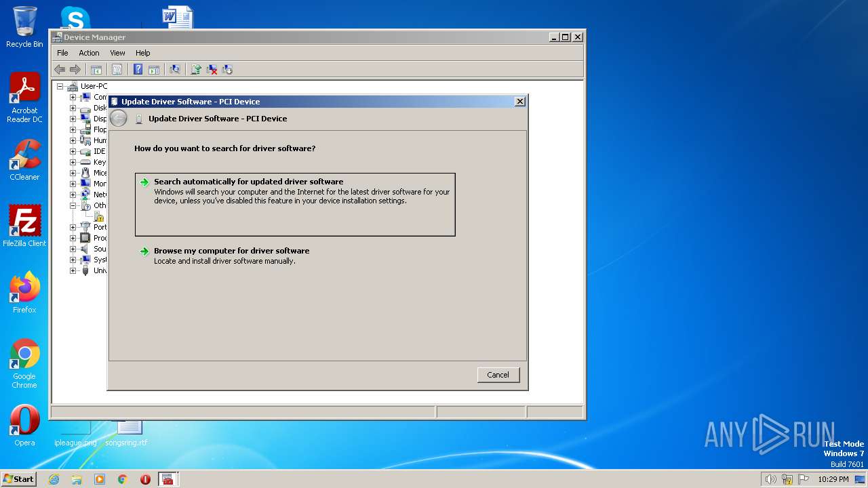Click Scan for hardware changes toolbar icon

(175, 69)
